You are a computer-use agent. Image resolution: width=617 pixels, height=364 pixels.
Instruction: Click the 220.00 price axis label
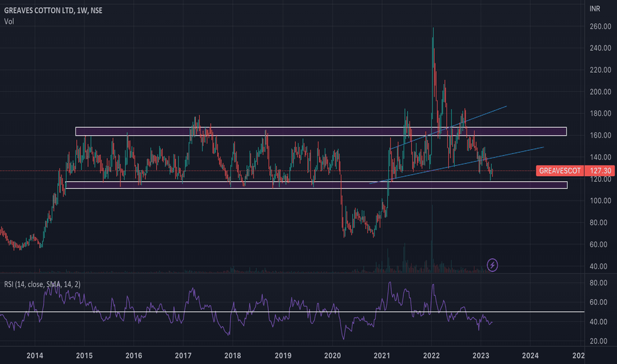[600, 70]
